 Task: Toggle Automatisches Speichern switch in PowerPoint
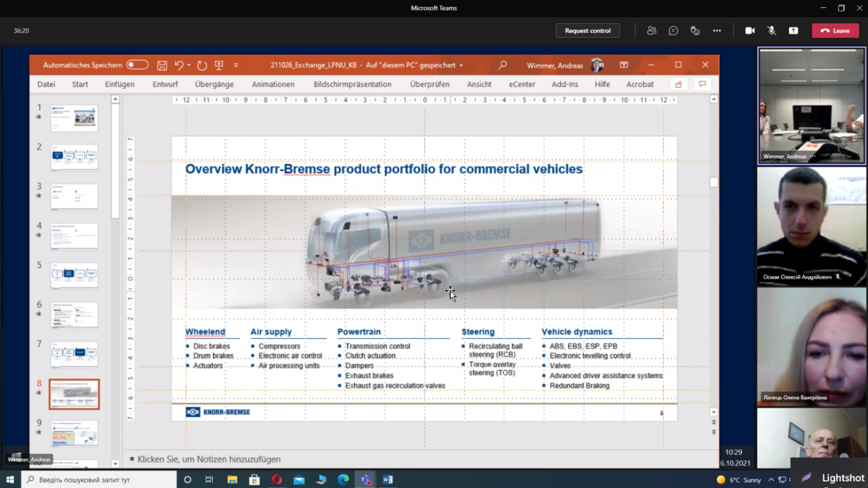(x=137, y=65)
